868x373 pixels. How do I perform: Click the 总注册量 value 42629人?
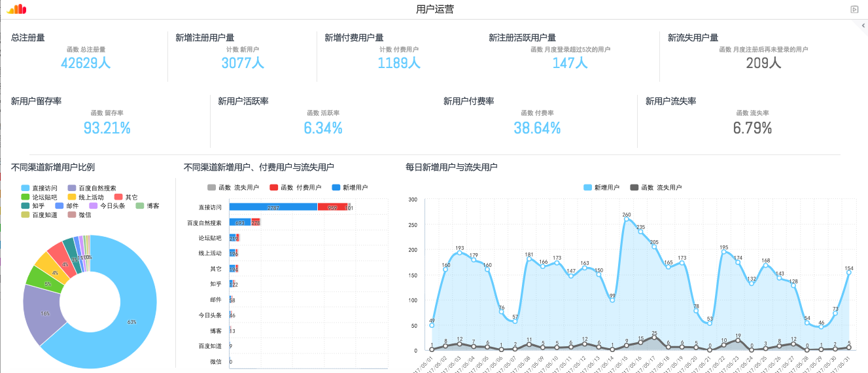pyautogui.click(x=86, y=63)
